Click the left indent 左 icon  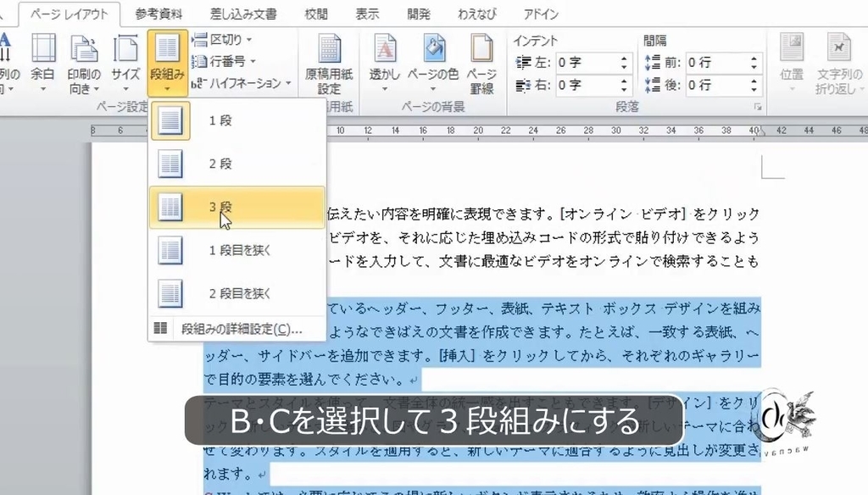tap(523, 63)
